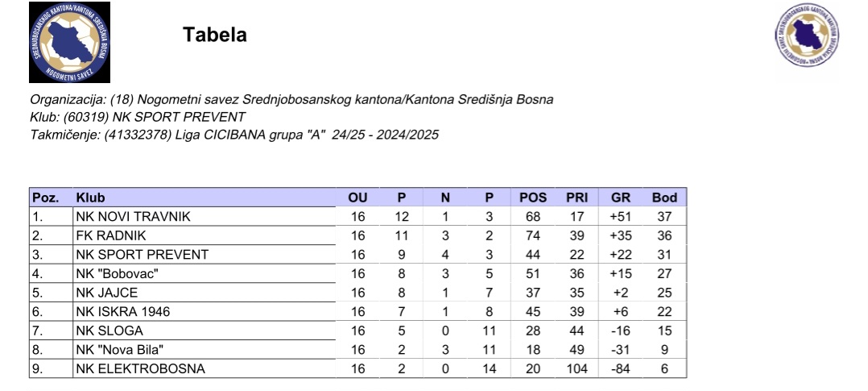The height and width of the screenshot is (391, 868).
Task: Click the POS column header
Action: click(x=532, y=198)
